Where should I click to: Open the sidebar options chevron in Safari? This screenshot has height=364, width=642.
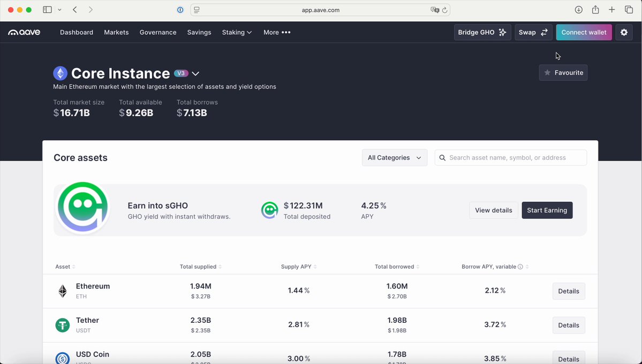pos(59,10)
